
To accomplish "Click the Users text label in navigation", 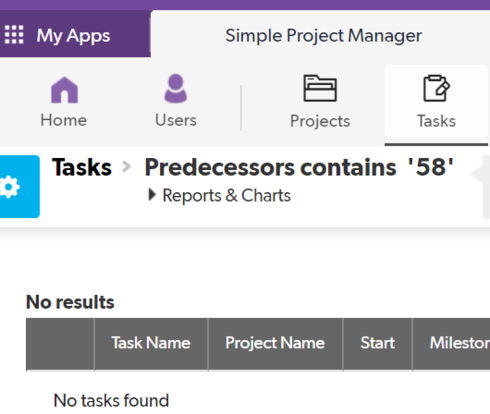I will (x=176, y=120).
